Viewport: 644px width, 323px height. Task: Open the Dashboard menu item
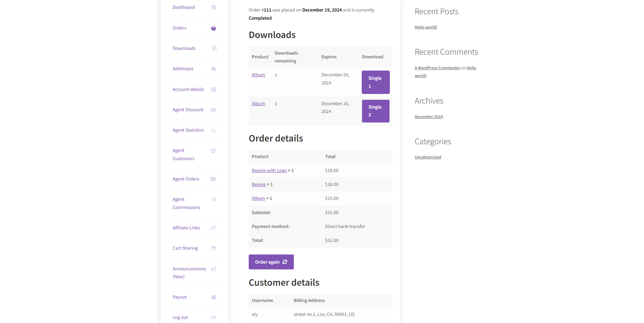point(184,7)
